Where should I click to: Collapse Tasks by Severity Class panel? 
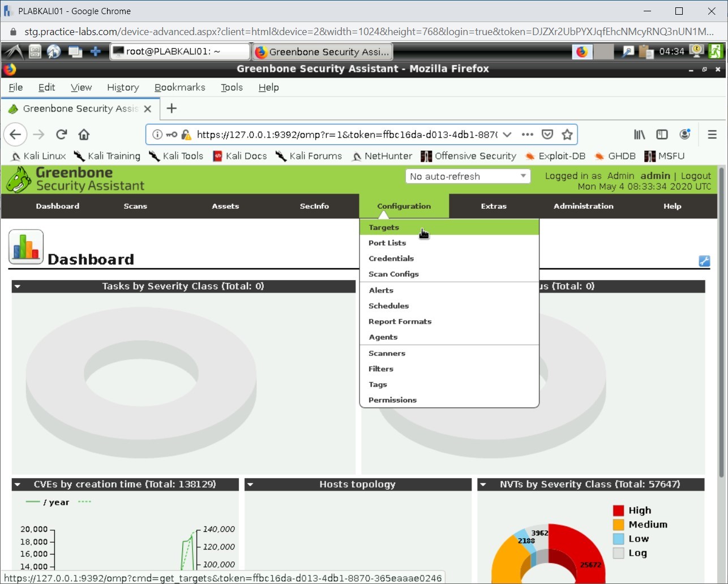tap(18, 286)
